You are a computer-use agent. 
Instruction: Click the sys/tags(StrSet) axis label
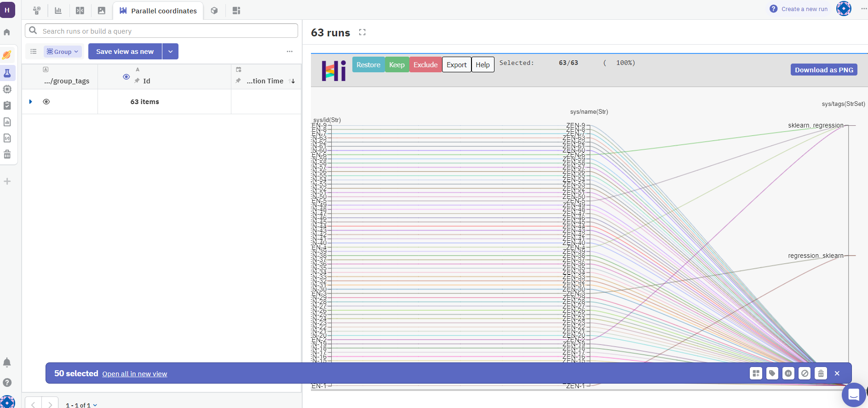tap(844, 104)
